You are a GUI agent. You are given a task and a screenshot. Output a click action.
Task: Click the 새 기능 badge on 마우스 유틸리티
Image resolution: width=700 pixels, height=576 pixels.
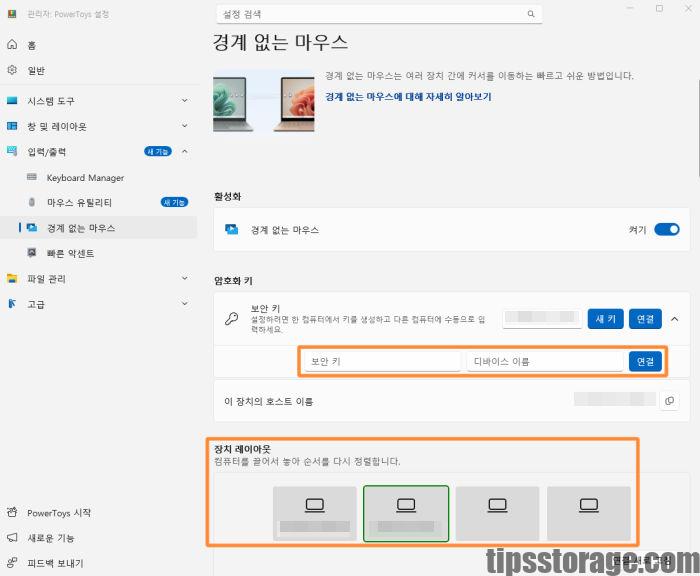coord(174,202)
